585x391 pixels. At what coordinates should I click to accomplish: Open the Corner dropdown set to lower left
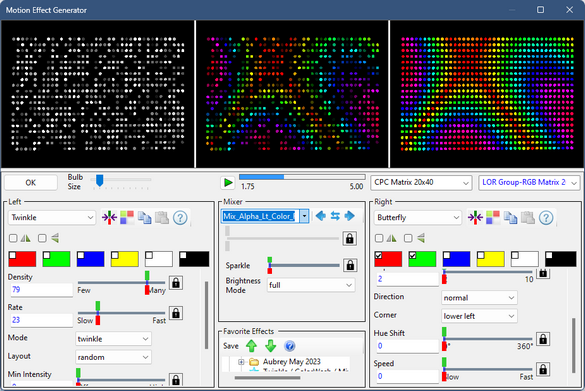point(479,316)
